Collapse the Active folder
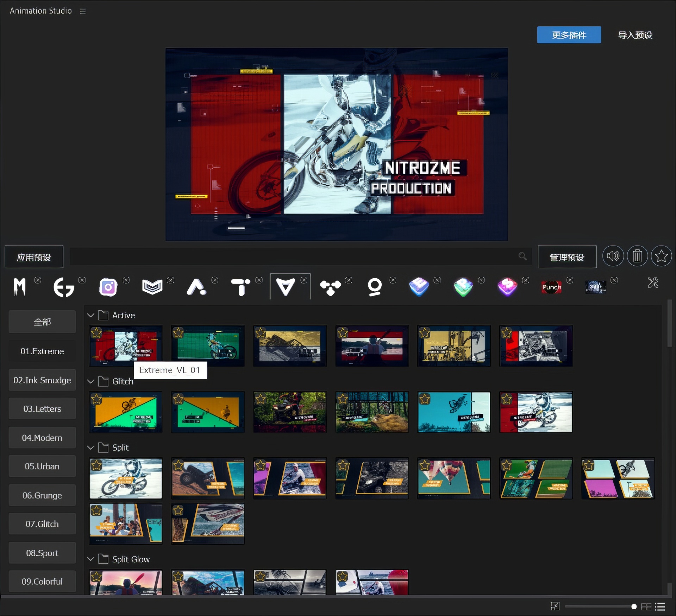This screenshot has height=616, width=676. (90, 315)
